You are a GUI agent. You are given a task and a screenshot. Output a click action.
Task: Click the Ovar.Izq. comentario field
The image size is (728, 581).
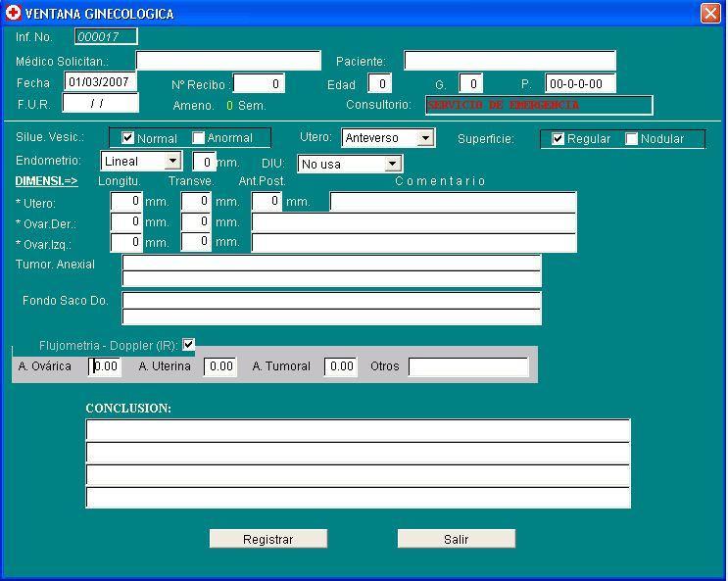(414, 242)
